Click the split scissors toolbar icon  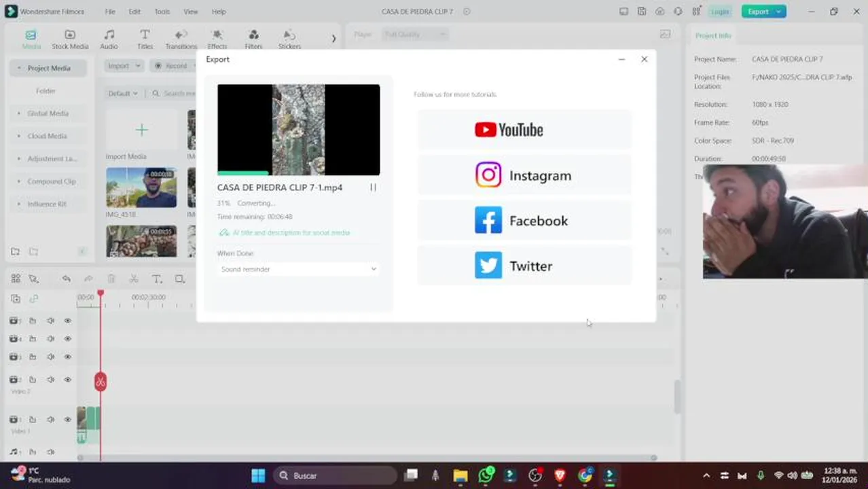pos(134,279)
